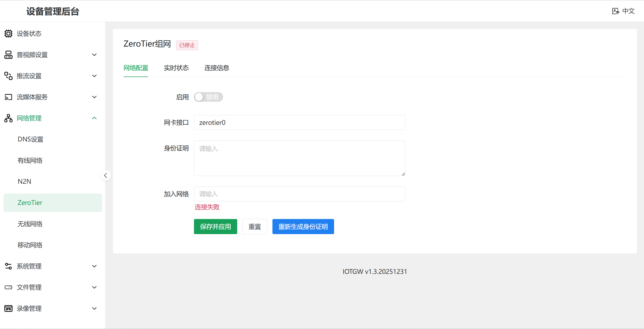Click the network management icon

(x=8, y=118)
